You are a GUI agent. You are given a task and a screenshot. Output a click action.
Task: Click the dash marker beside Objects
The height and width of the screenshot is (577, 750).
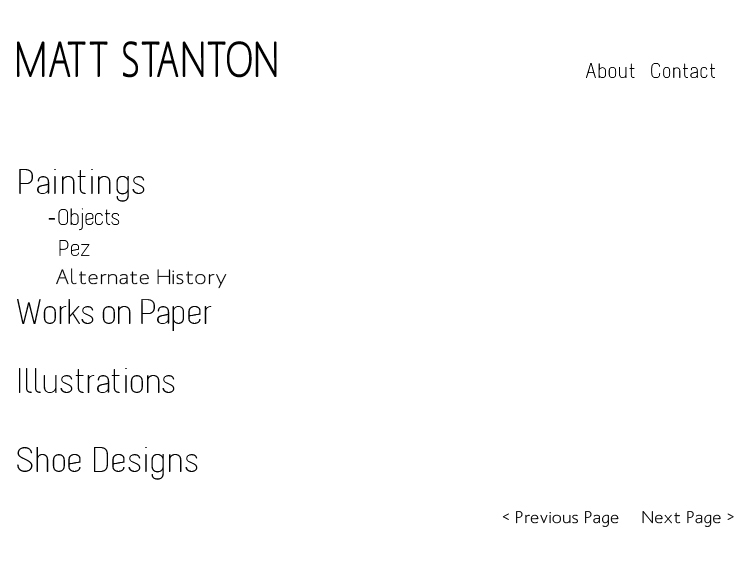tap(51, 218)
